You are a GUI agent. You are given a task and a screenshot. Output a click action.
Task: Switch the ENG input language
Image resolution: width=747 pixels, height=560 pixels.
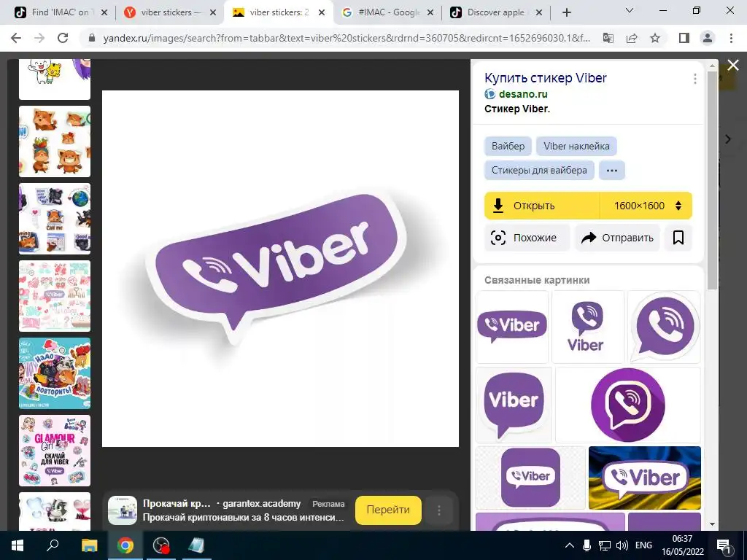pyautogui.click(x=643, y=545)
